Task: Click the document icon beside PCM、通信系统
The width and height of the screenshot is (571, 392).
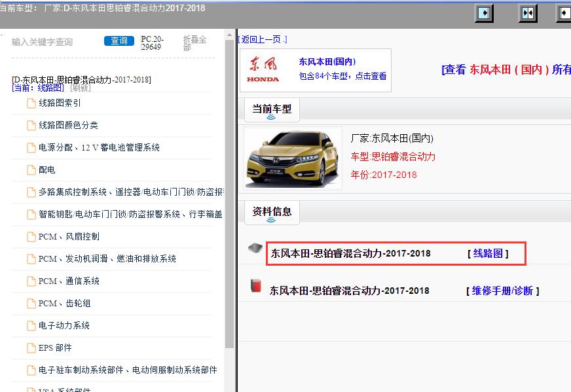Action: [31, 281]
